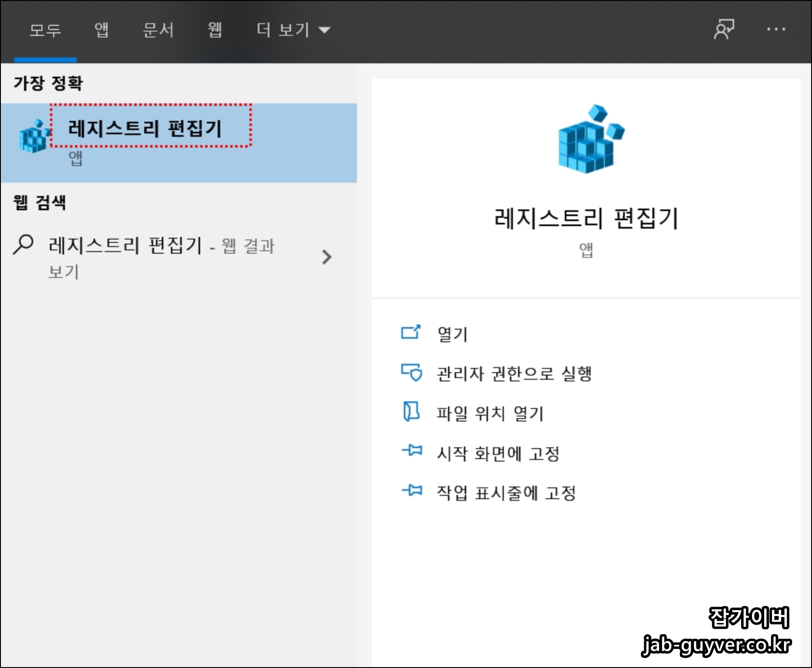The width and height of the screenshot is (812, 668).
Task: Click the 웹 검색 section header
Action: [x=40, y=202]
